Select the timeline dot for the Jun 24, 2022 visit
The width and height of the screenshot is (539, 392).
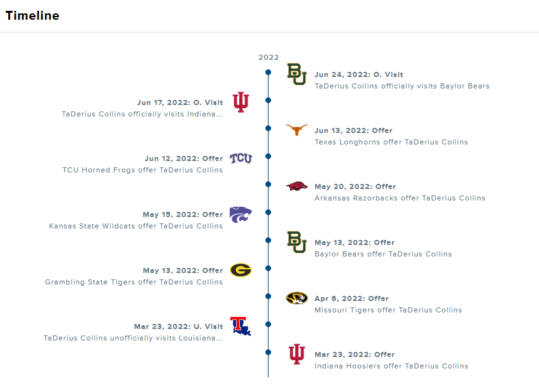(x=269, y=73)
